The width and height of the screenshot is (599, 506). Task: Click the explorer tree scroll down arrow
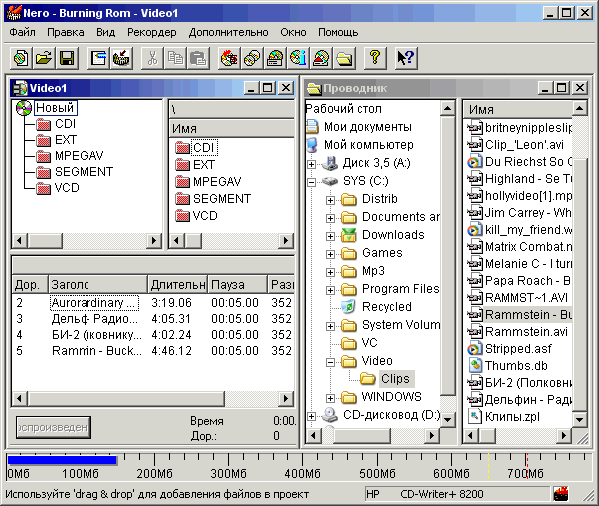[x=447, y=420]
